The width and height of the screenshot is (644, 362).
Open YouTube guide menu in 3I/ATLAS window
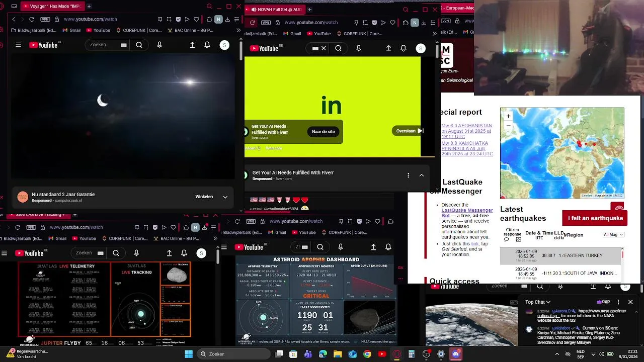click(4, 253)
